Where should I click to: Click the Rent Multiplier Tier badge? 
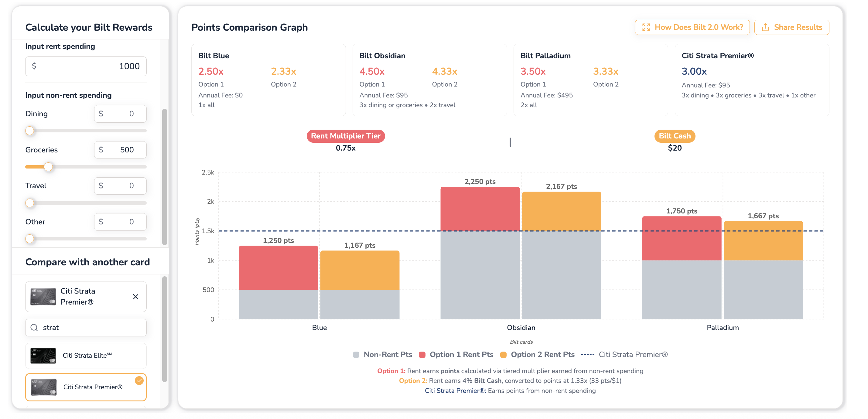(x=346, y=136)
